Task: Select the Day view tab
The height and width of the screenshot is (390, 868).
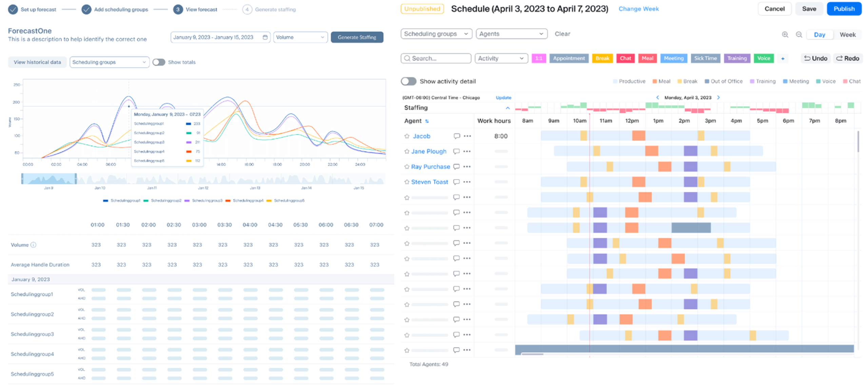Action: click(820, 35)
